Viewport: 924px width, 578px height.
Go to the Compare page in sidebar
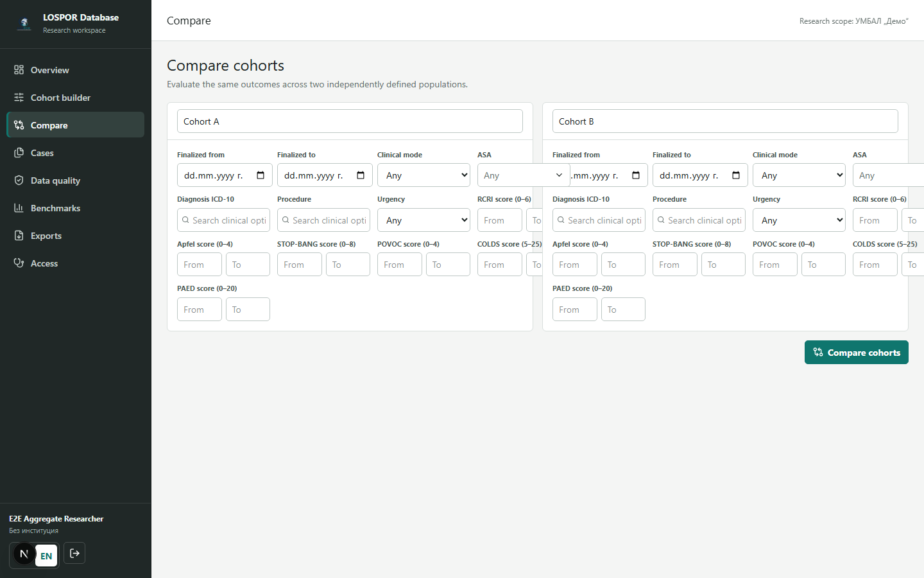pos(76,125)
